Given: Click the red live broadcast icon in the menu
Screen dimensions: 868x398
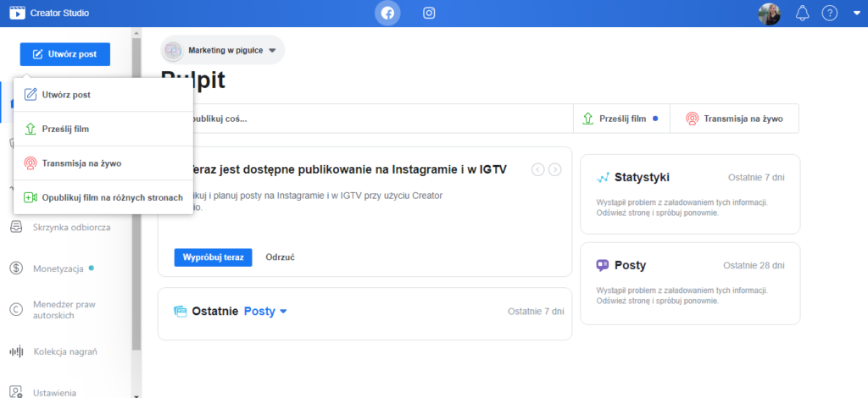Looking at the screenshot, I should 31,163.
